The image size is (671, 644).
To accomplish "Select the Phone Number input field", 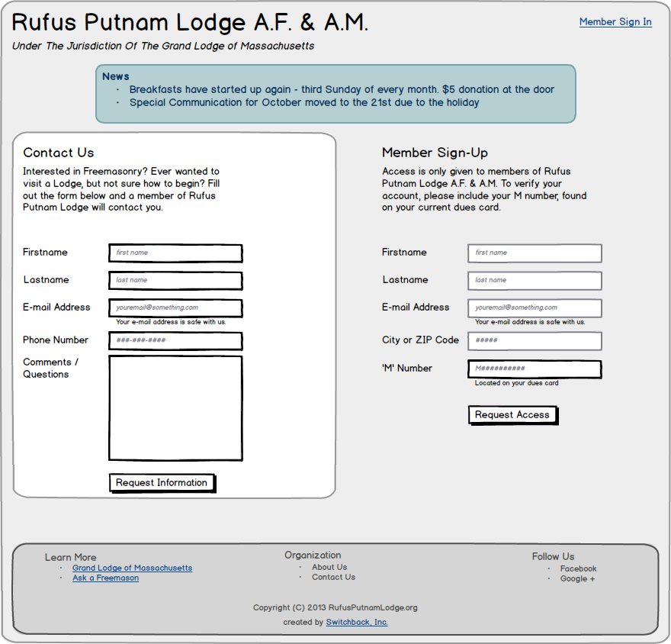I will click(175, 341).
